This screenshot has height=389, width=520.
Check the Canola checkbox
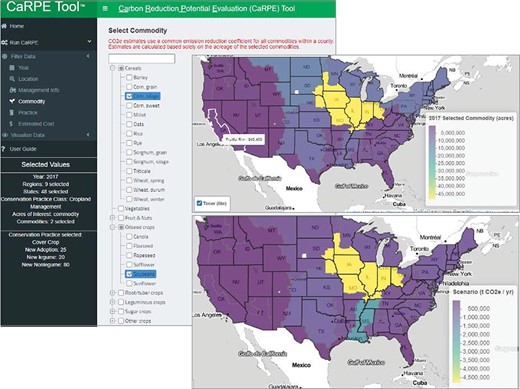pyautogui.click(x=129, y=236)
